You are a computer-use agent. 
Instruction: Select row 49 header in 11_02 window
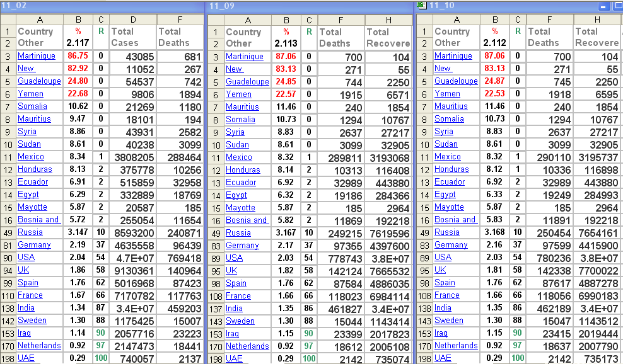(x=8, y=232)
